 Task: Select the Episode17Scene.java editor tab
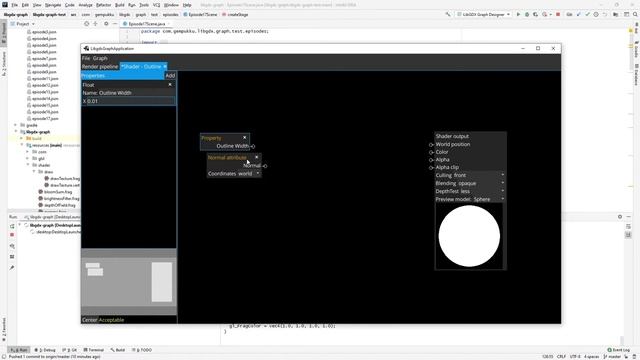click(147, 24)
